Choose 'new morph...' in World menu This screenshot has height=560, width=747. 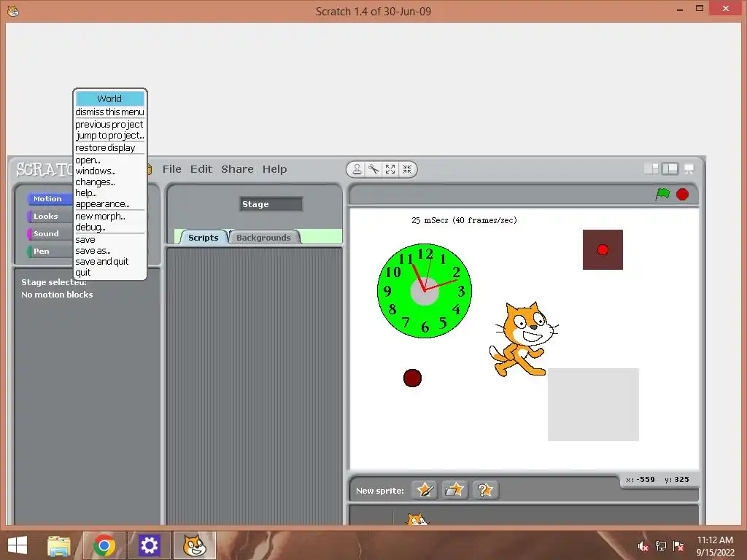coord(110,216)
